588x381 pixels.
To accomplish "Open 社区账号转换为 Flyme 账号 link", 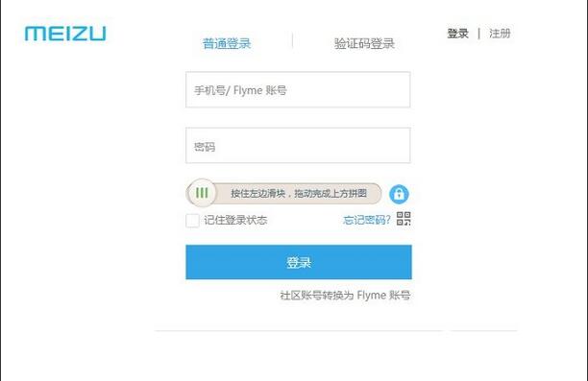I will (x=345, y=296).
